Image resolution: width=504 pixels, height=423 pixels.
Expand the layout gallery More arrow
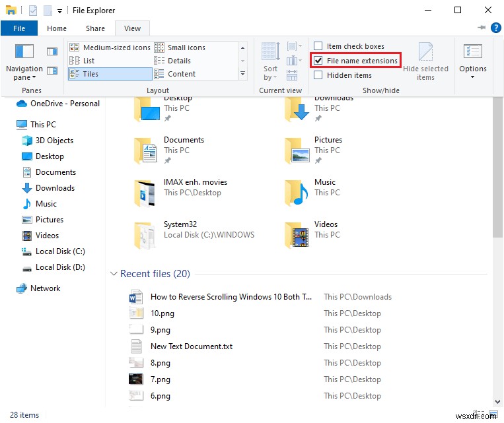[242, 73]
